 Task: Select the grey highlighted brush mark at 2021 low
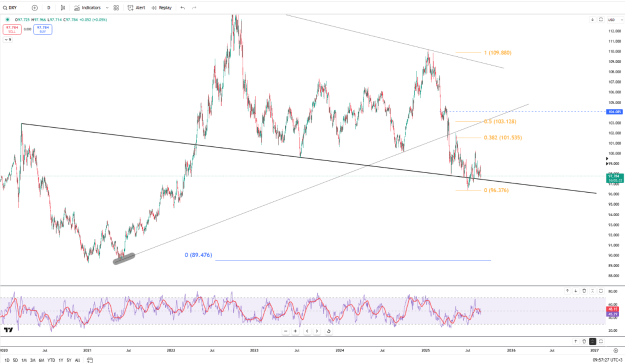coord(124,259)
